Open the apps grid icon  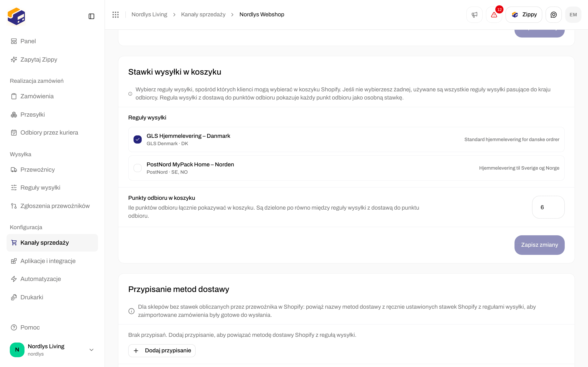(x=115, y=14)
